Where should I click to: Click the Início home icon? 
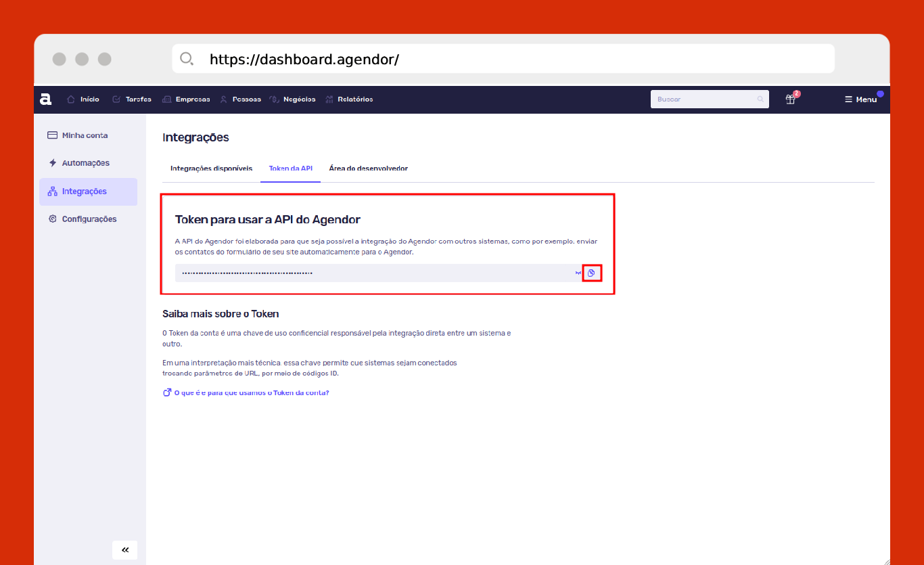click(x=71, y=99)
